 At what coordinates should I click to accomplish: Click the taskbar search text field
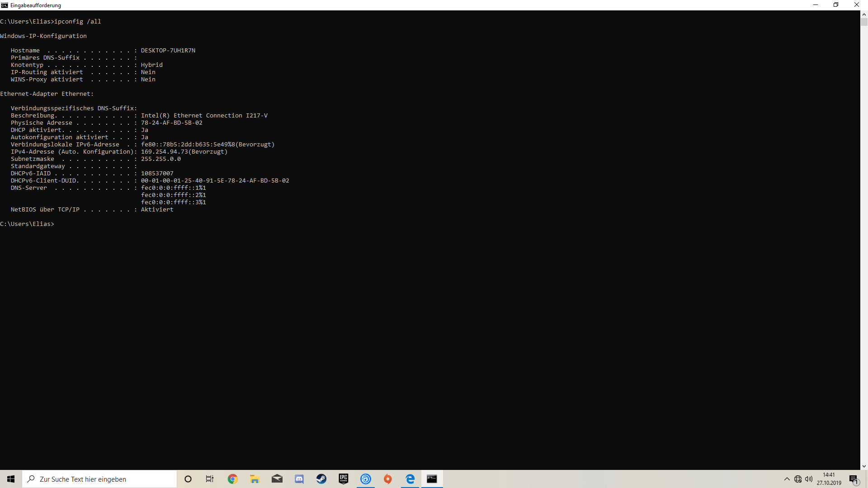click(99, 479)
